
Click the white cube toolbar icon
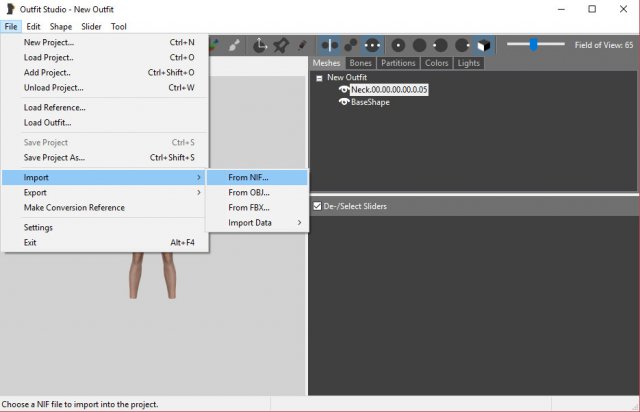pyautogui.click(x=483, y=45)
